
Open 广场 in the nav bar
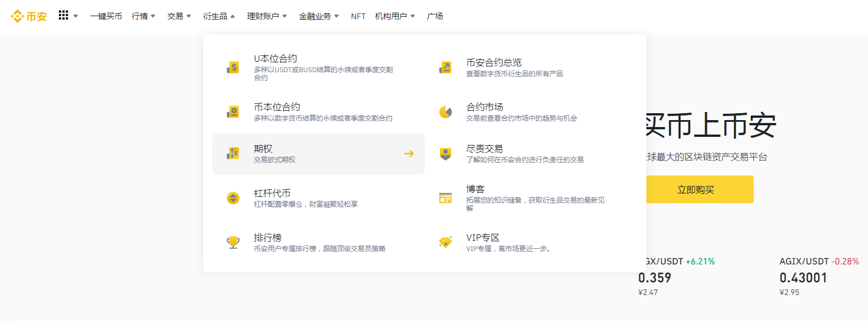[435, 16]
